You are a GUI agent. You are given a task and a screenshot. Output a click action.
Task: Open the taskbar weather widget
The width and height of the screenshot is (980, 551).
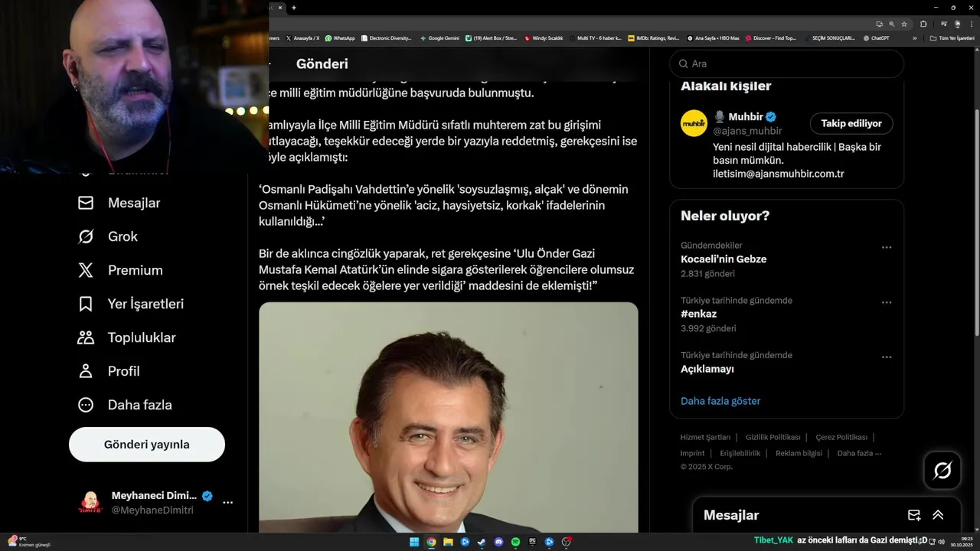coord(29,542)
